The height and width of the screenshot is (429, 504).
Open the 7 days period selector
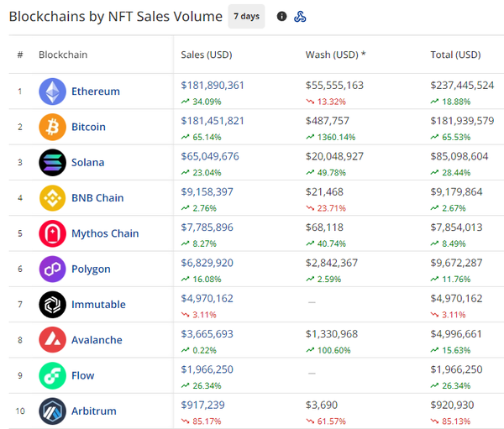pos(246,17)
